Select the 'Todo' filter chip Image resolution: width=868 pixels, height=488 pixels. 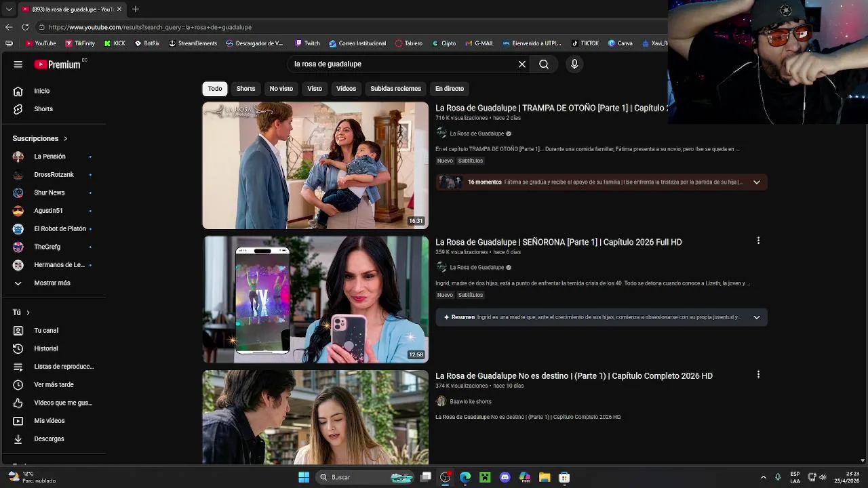click(215, 89)
